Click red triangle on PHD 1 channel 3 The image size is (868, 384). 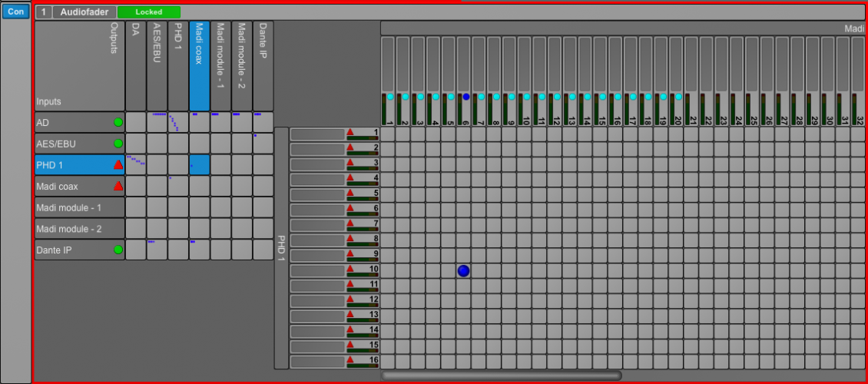pyautogui.click(x=350, y=162)
